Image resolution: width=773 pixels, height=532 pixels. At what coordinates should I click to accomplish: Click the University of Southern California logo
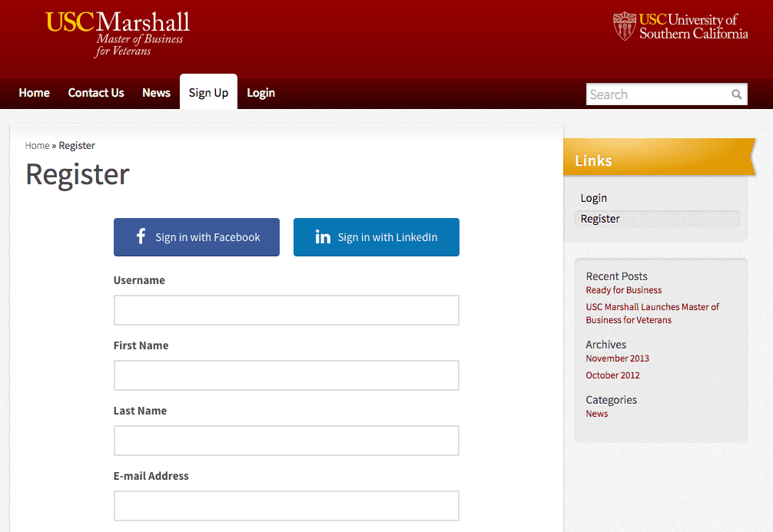[x=680, y=26]
